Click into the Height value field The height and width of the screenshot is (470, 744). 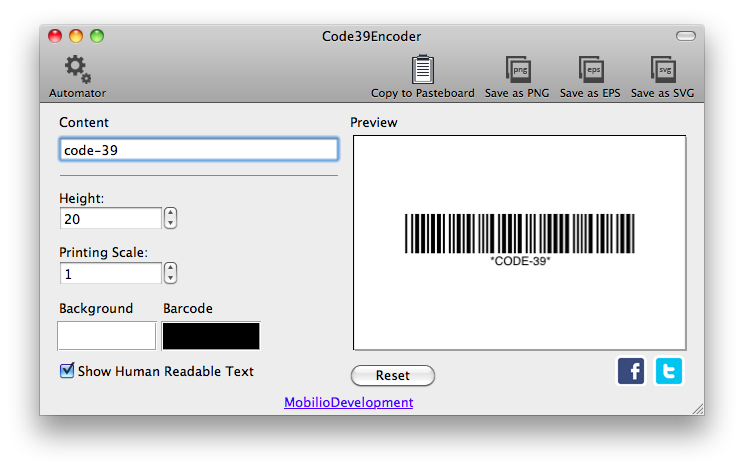pyautogui.click(x=111, y=219)
